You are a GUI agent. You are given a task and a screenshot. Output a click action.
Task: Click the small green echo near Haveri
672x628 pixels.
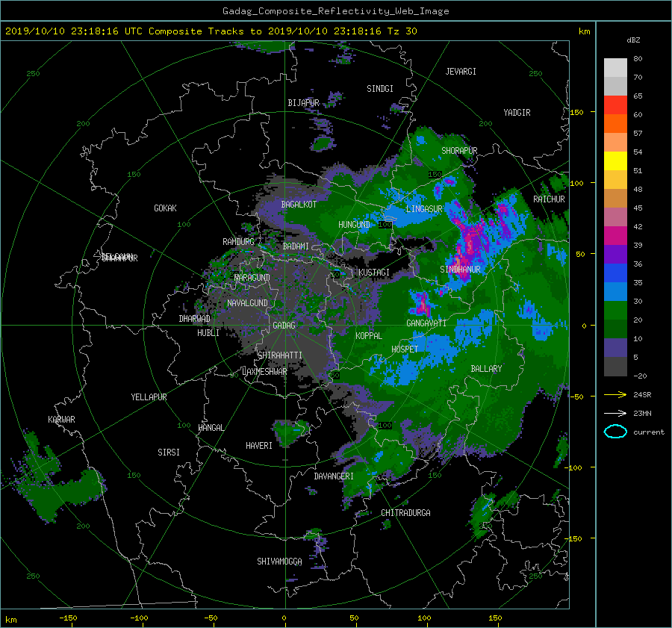coord(290,432)
